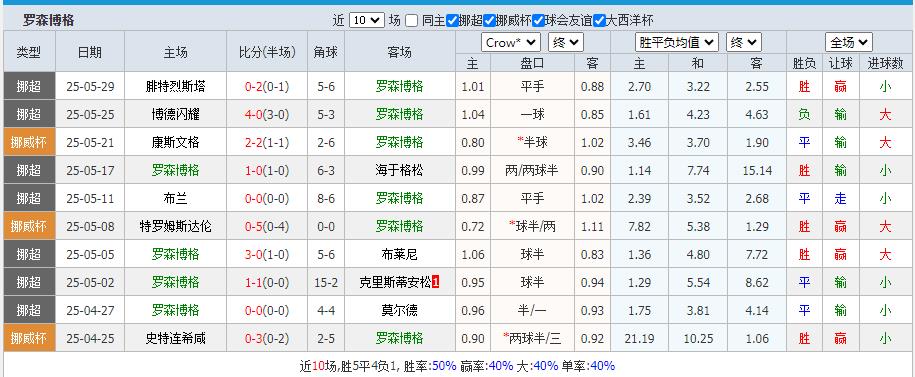Click the 博德闪耀 team name
Screen dimensions: 915x377
point(176,114)
